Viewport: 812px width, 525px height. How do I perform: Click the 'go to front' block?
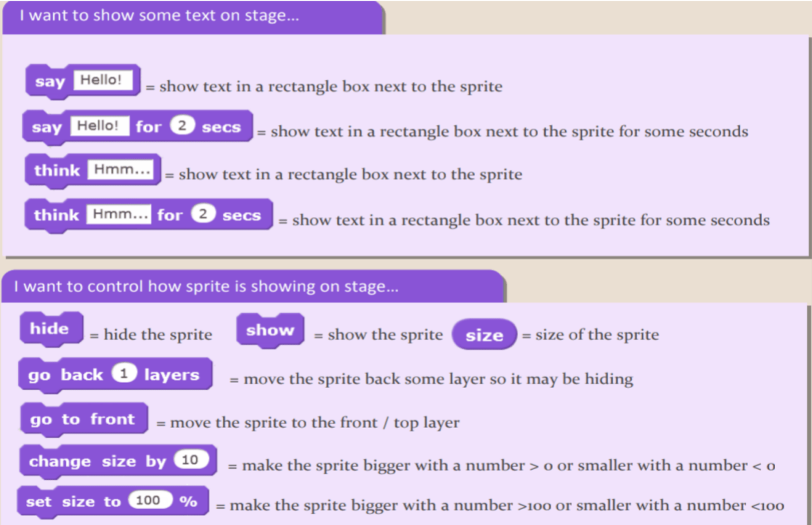coord(82,420)
